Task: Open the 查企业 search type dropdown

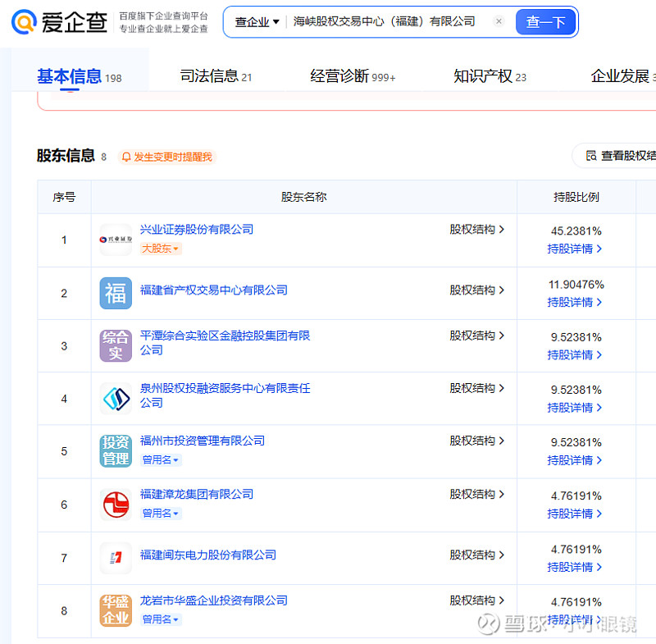Action: 257,22
